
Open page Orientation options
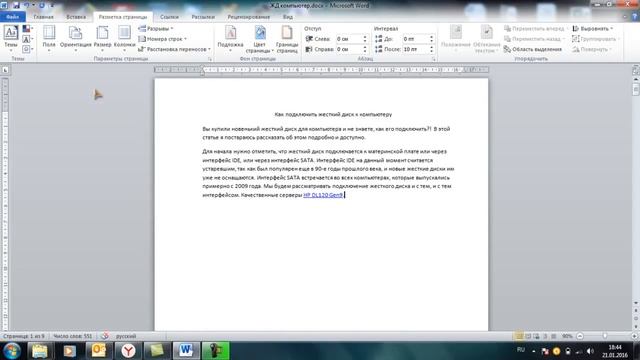76,38
